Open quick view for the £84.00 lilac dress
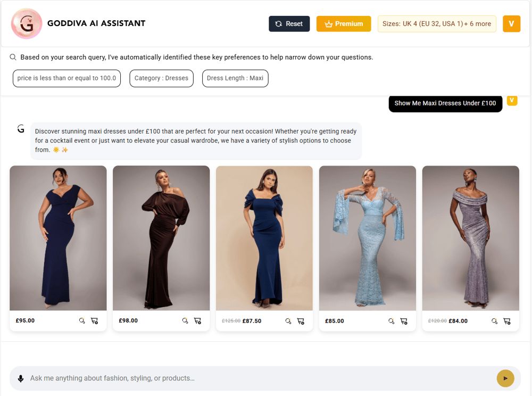The width and height of the screenshot is (532, 396). click(494, 321)
